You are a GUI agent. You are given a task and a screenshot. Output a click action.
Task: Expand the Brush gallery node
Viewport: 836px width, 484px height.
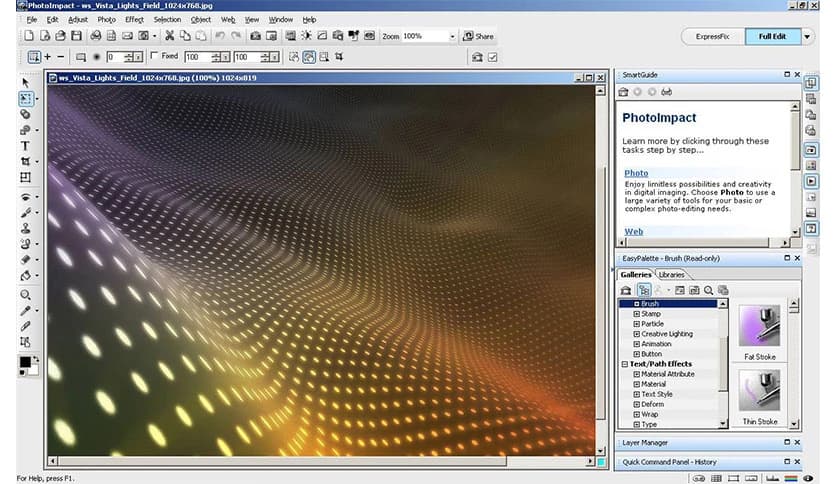[x=637, y=304]
